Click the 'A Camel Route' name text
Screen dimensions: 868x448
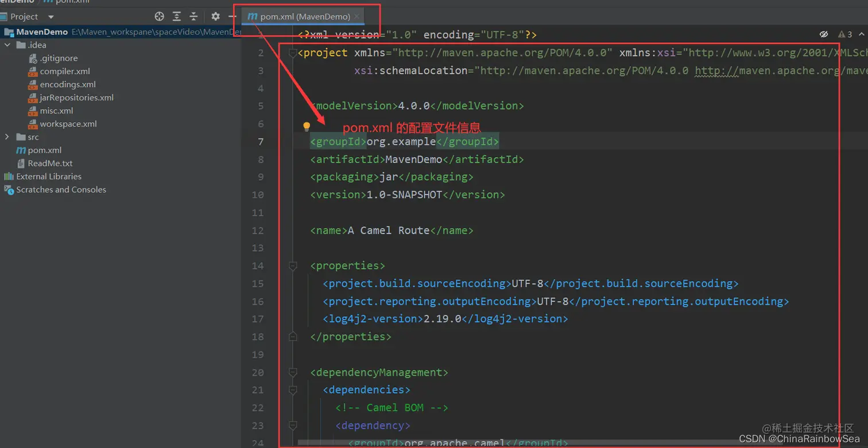point(389,231)
